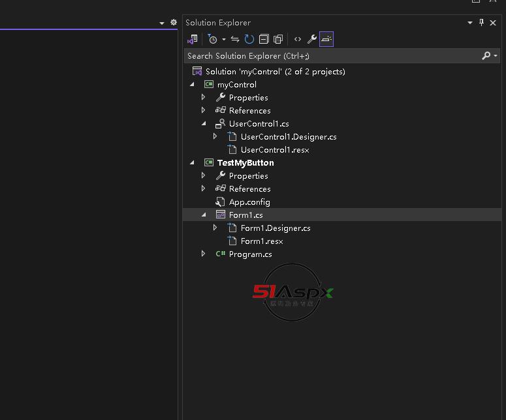This screenshot has width=506, height=420.
Task: Collapse All items in Solution Explorer
Action: pyautogui.click(x=264, y=40)
